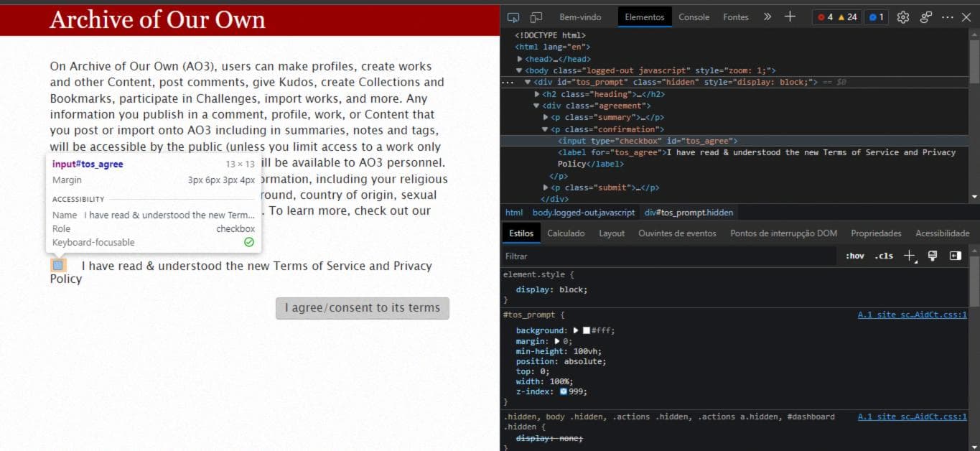Open more DevTools tabs with double chevron
Viewport: 980px width, 451px height.
(767, 17)
